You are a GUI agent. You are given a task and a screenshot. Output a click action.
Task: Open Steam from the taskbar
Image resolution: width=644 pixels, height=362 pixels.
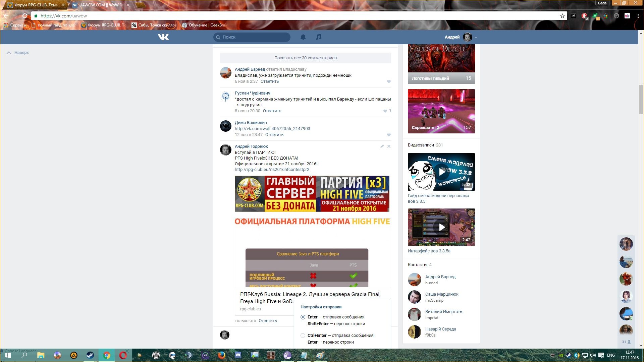pos(90,355)
